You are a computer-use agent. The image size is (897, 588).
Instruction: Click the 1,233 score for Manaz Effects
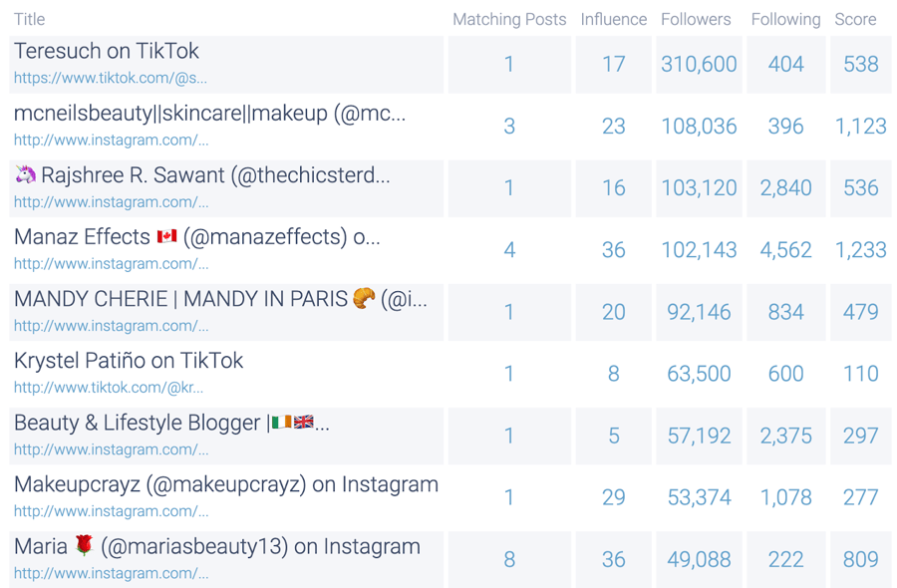pyautogui.click(x=860, y=250)
